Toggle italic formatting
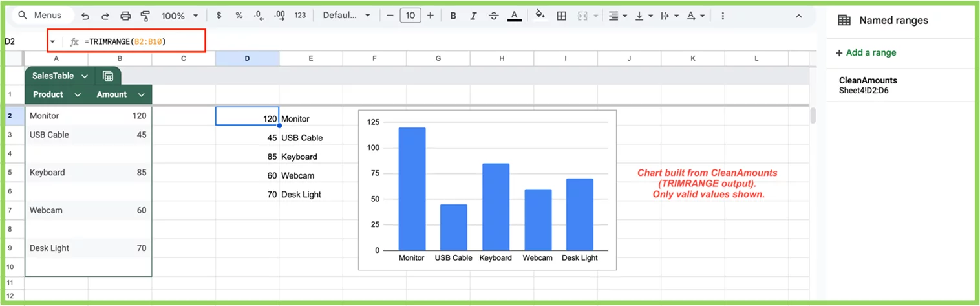 click(473, 16)
